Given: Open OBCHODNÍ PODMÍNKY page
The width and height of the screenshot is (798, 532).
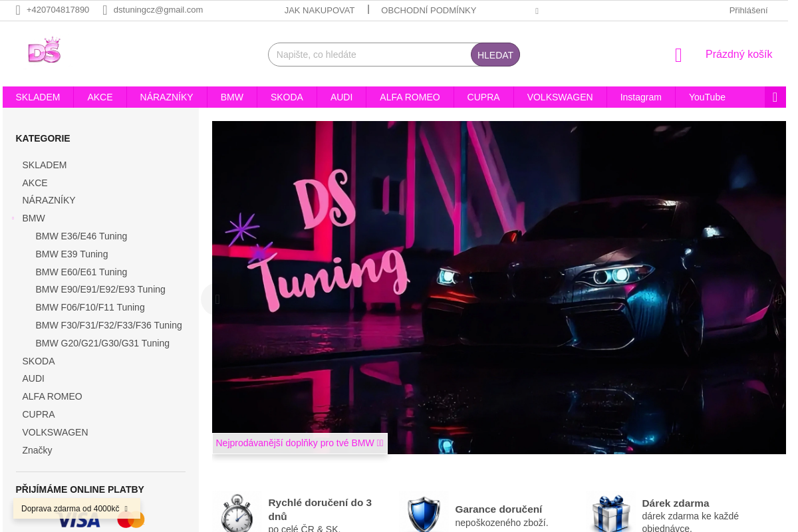Looking at the screenshot, I should pyautogui.click(x=428, y=10).
